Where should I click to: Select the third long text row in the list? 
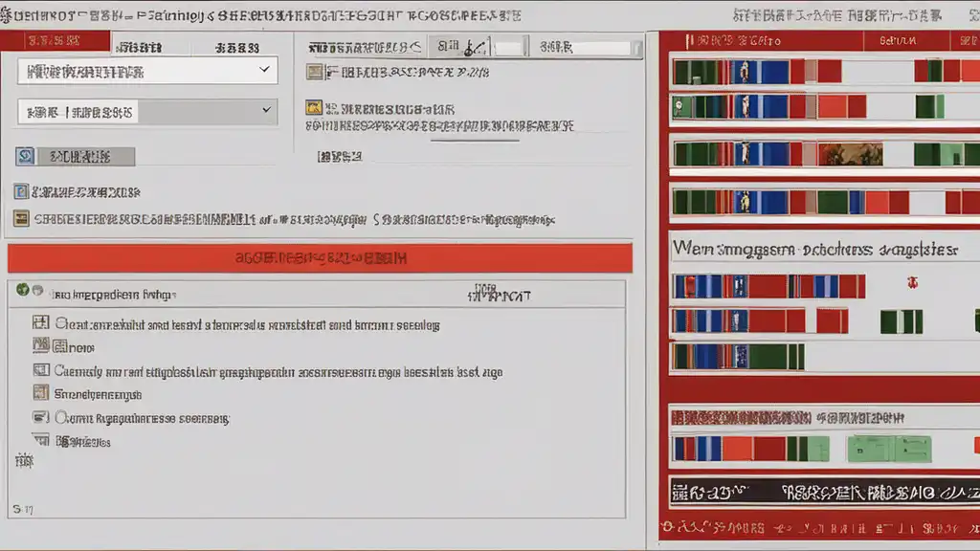point(278,372)
